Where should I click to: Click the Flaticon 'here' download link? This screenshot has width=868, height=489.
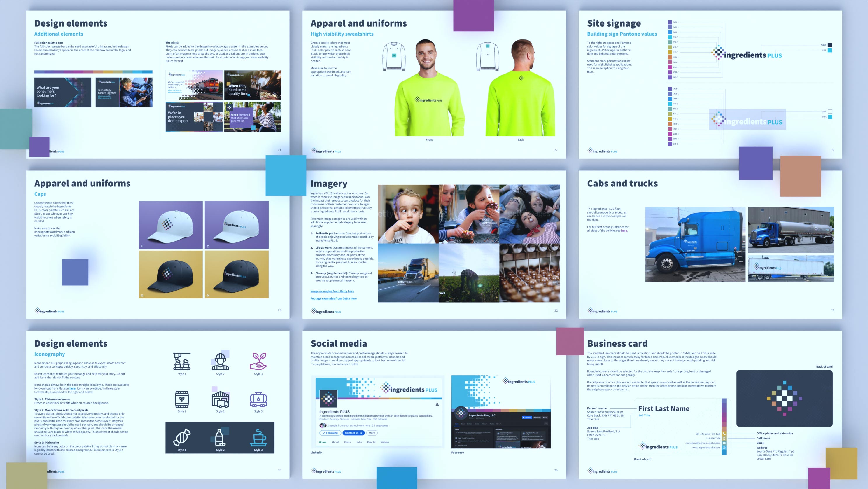pyautogui.click(x=72, y=388)
